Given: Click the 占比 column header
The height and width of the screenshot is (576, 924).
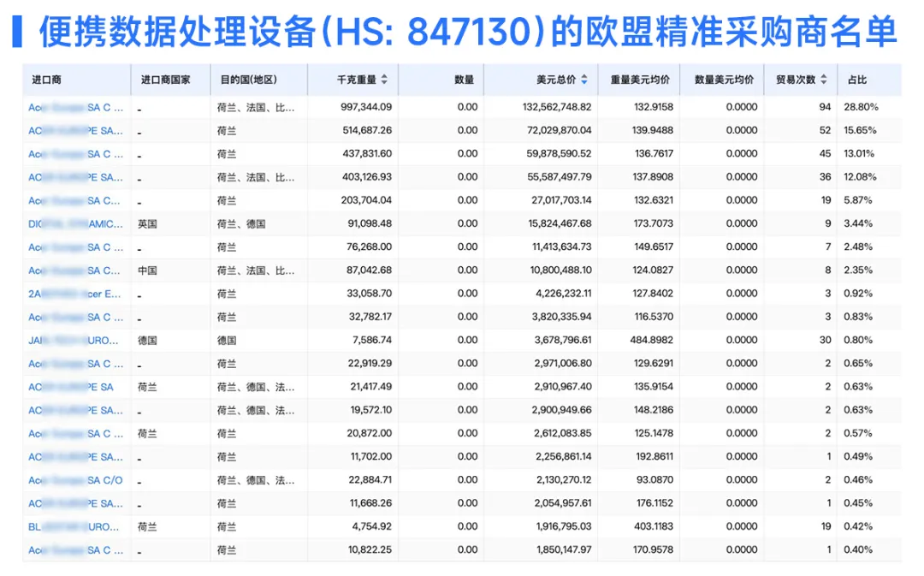Looking at the screenshot, I should 857,80.
